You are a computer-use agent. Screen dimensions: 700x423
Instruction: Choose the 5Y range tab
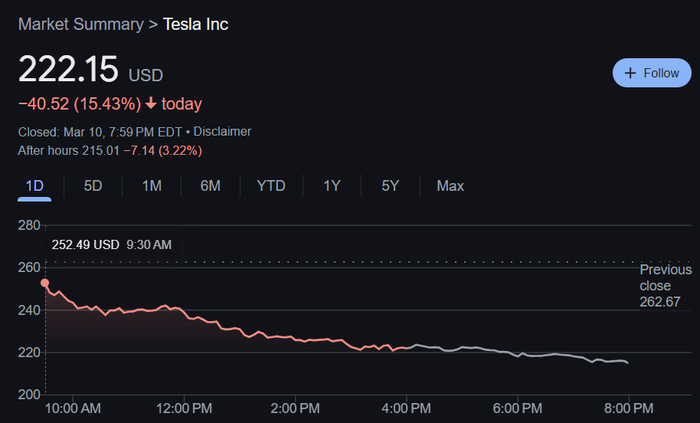click(x=390, y=186)
